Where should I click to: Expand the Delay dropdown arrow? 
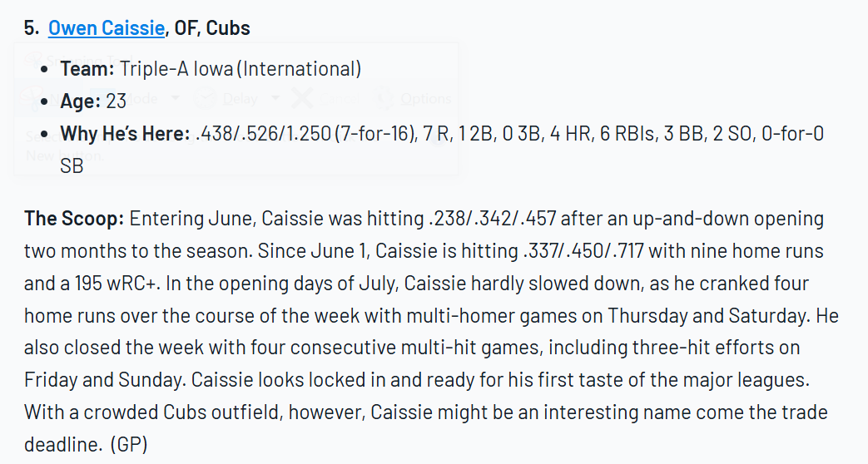275,98
